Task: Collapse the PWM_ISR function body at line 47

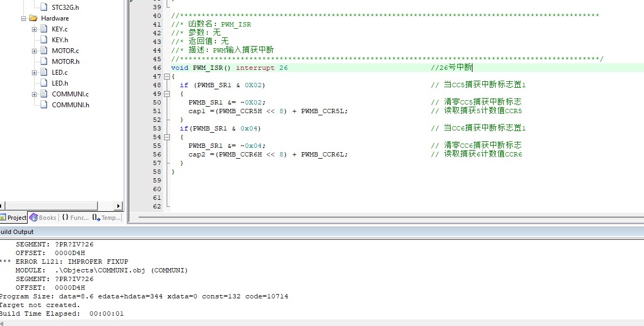Action: click(x=167, y=76)
